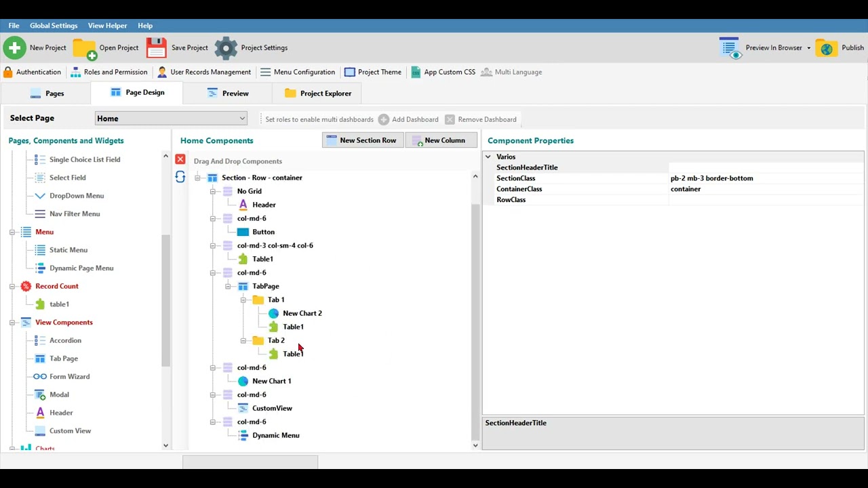Click the Roles and Permission icon
Viewport: 868px width, 488px height.
76,72
